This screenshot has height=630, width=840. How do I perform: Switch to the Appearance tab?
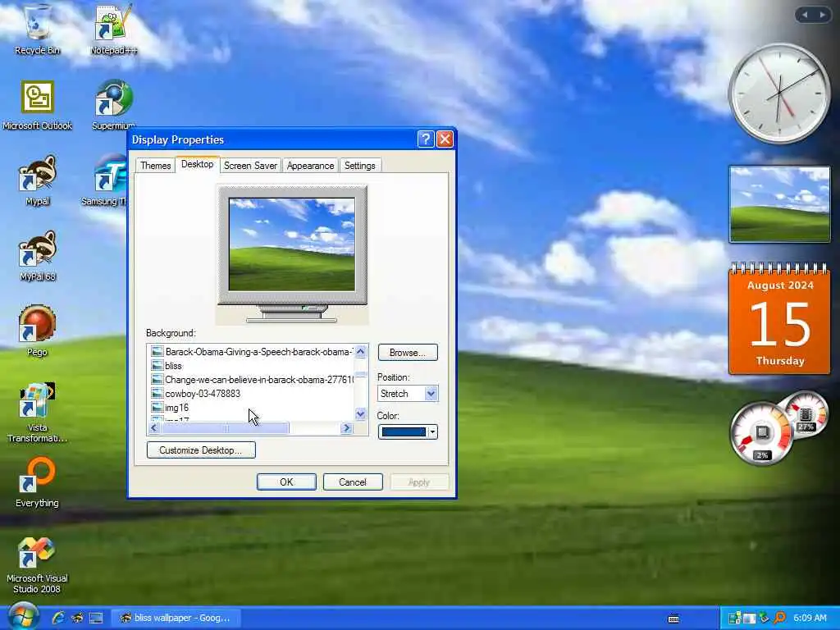click(310, 166)
